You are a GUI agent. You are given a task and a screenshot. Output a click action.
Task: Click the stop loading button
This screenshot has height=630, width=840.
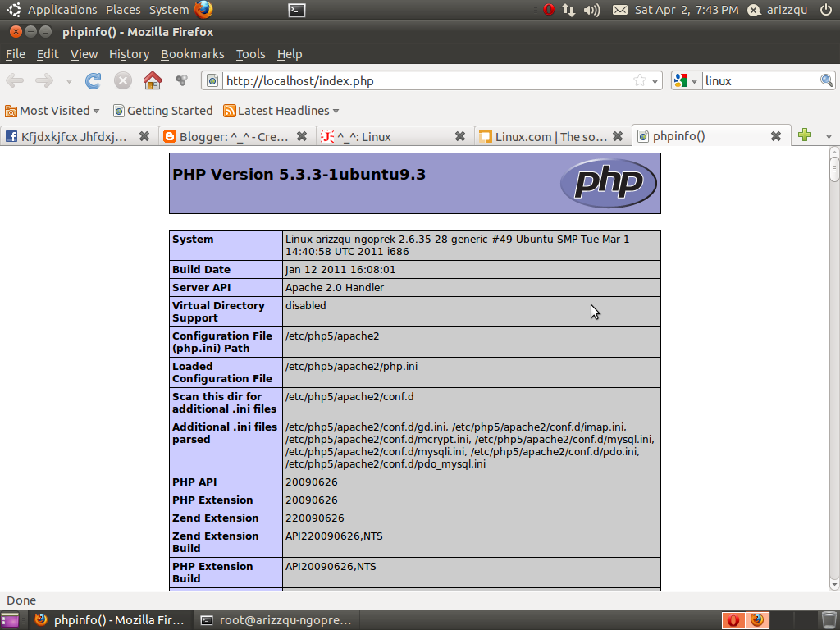pos(123,81)
